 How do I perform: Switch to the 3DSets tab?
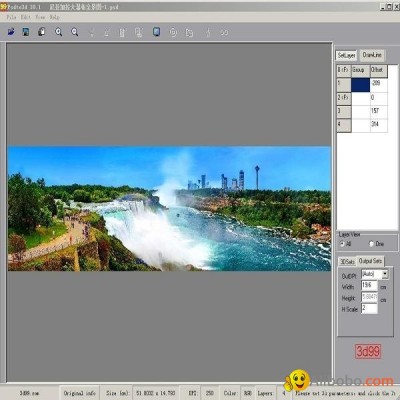tap(347, 262)
